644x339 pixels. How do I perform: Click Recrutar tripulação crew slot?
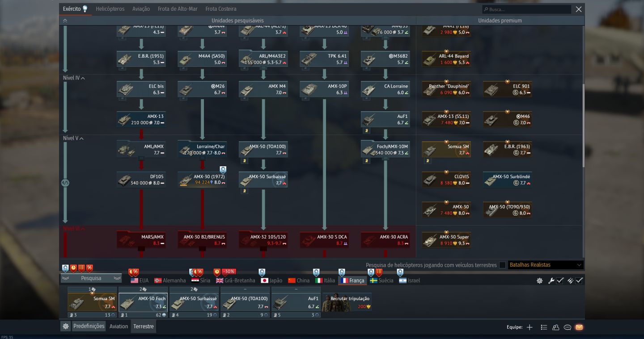pos(347,302)
